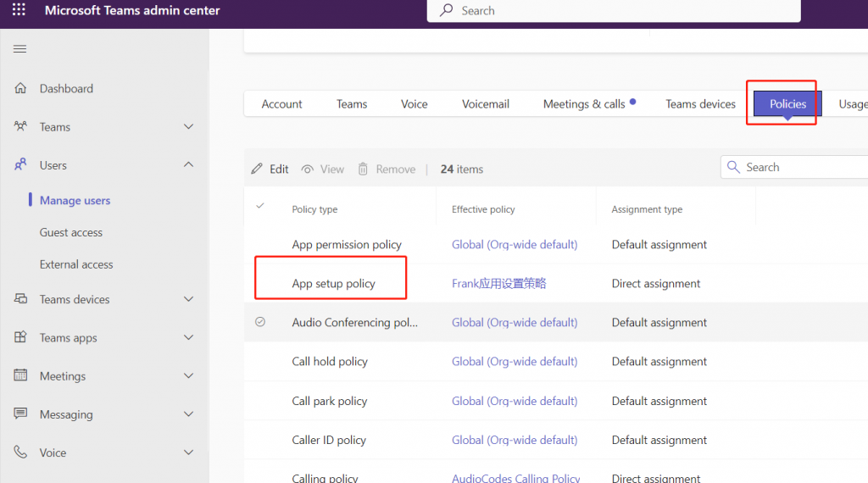
Task: Sort by the Assignment type column header
Action: click(x=647, y=209)
